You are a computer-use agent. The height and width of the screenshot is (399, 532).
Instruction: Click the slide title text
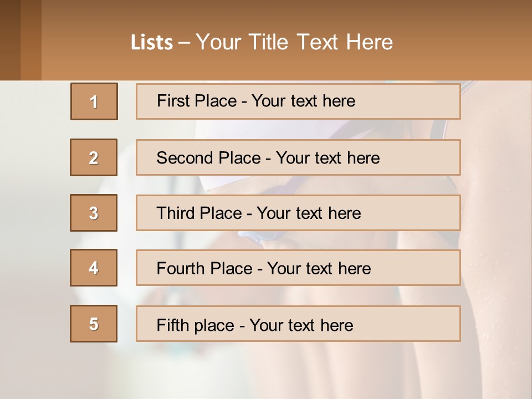262,42
